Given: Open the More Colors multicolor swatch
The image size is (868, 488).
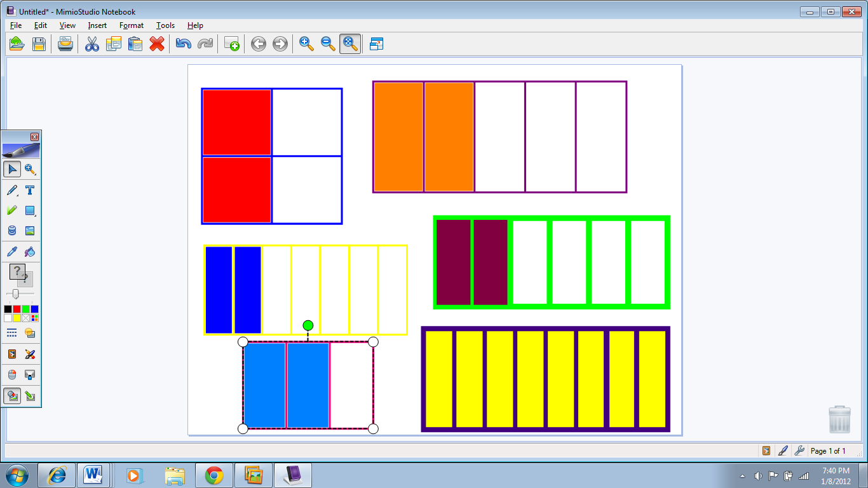Looking at the screenshot, I should click(34, 318).
